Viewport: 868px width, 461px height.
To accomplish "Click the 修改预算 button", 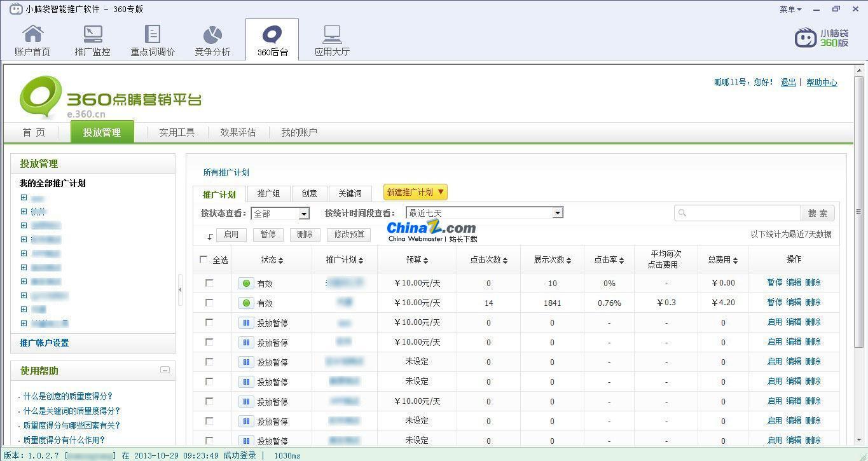I will [348, 235].
